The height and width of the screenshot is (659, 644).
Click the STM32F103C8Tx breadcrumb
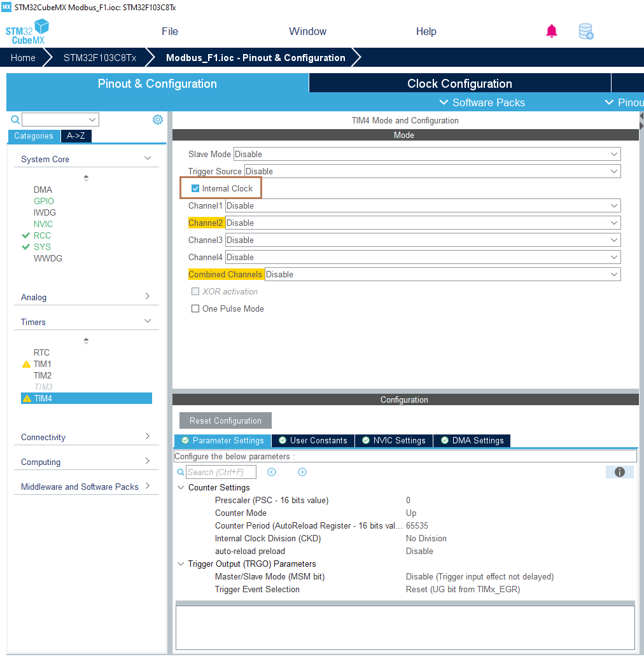(100, 58)
